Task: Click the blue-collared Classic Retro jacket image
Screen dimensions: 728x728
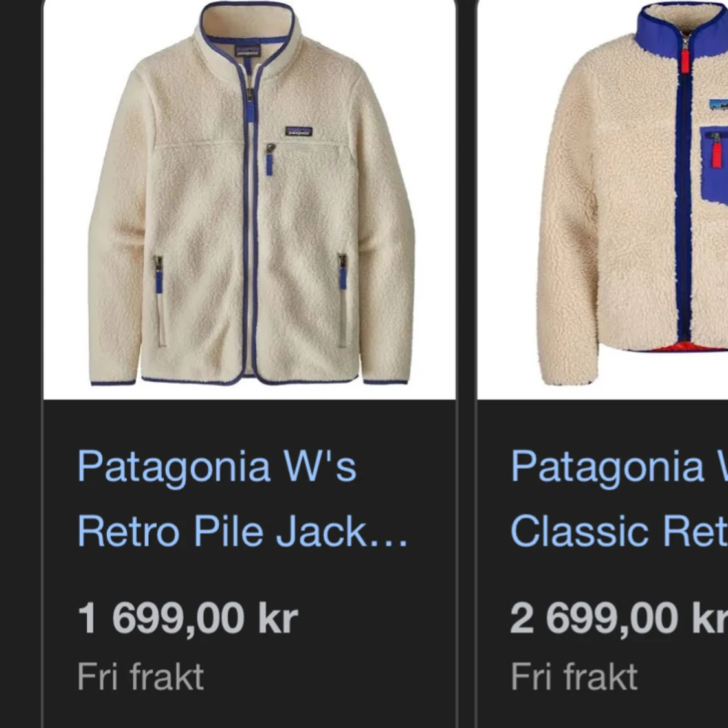Action: [x=602, y=200]
